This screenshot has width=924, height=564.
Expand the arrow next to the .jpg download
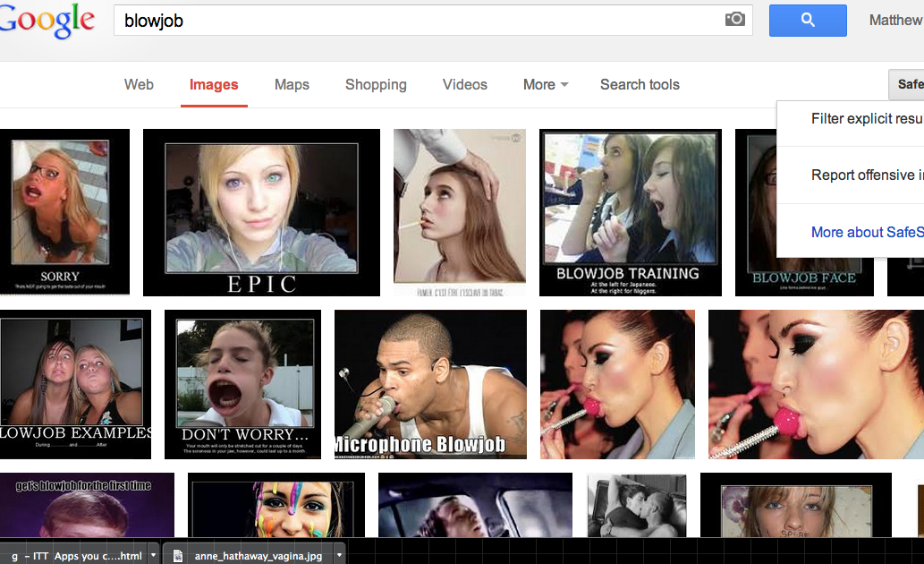[x=339, y=555]
